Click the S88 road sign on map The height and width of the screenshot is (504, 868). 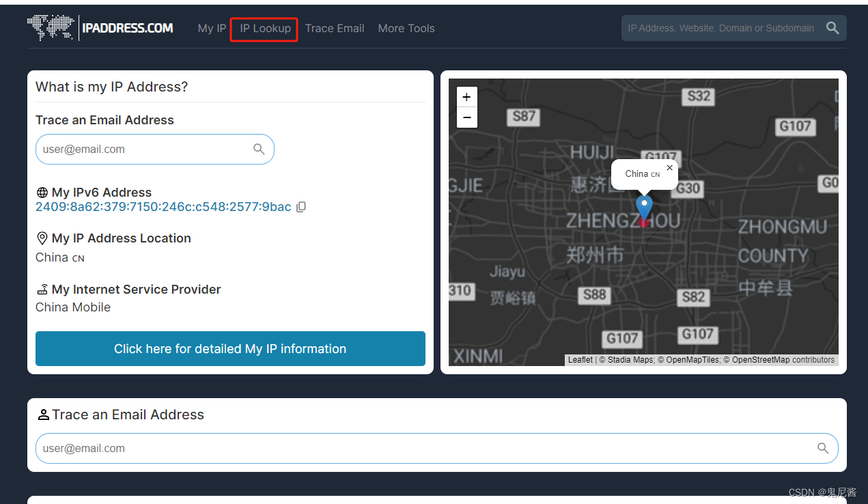tap(594, 295)
